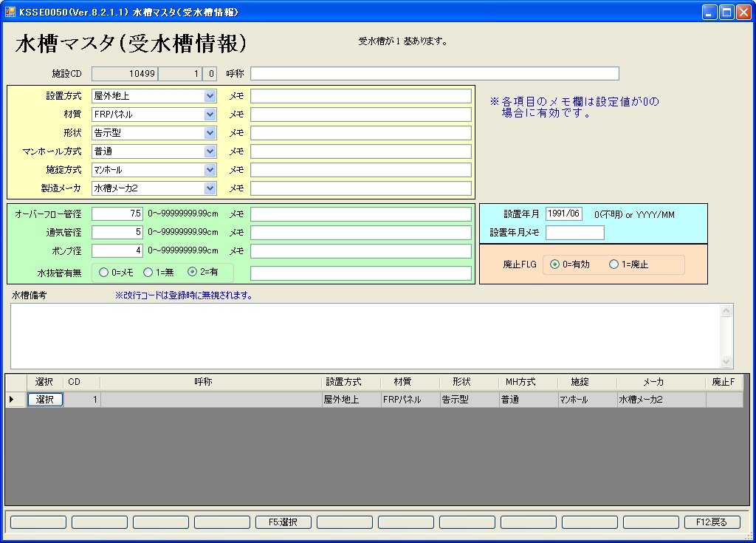Open the 材質 dropdown showing FRPパネル
The height and width of the screenshot is (543, 756).
[x=210, y=115]
